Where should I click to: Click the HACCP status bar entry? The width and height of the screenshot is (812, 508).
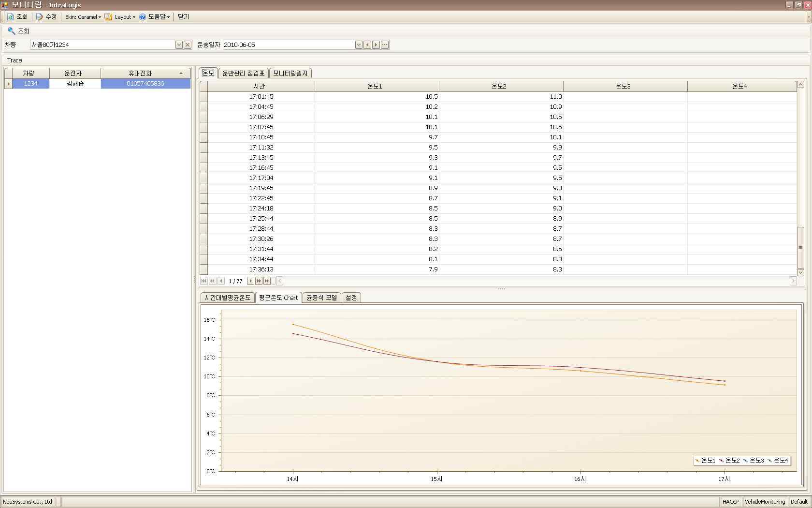pos(731,502)
